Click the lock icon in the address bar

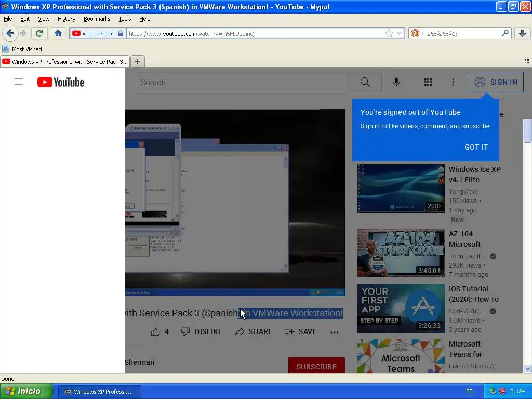tap(121, 33)
